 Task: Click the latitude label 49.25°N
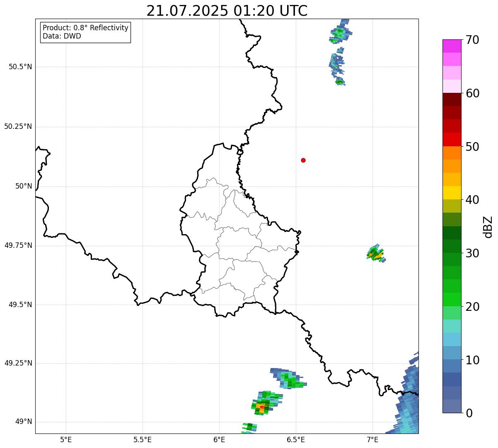click(x=18, y=363)
